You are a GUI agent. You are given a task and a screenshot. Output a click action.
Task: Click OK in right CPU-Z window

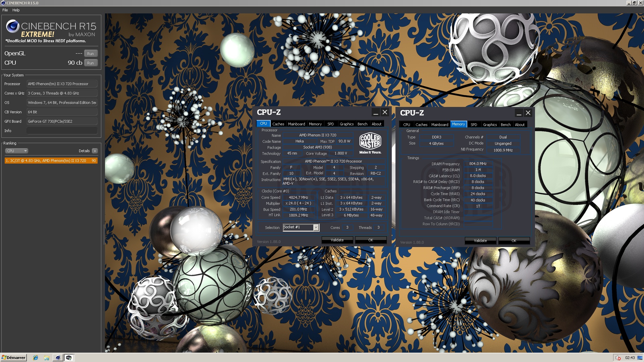(514, 241)
